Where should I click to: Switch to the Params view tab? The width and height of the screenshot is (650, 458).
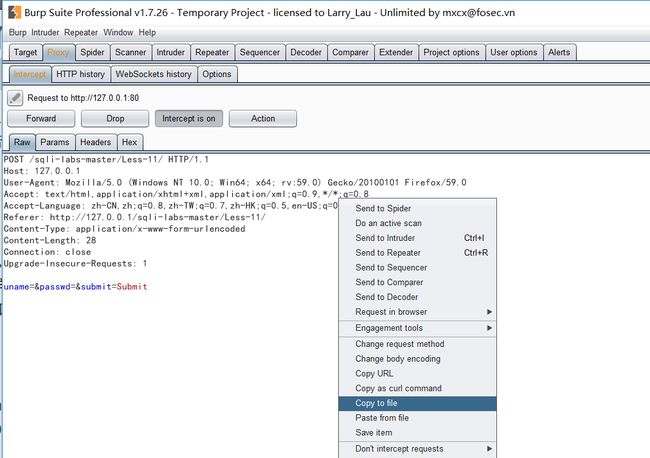(55, 142)
